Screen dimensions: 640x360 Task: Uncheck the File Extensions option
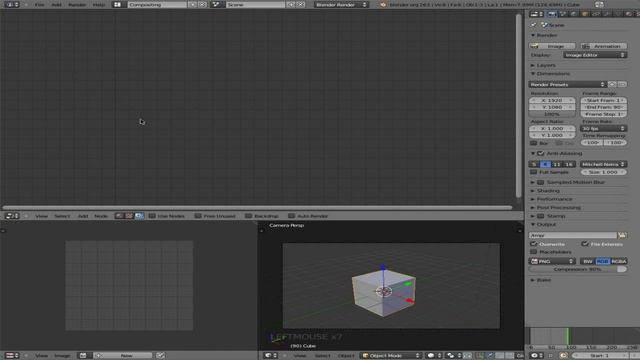[585, 244]
